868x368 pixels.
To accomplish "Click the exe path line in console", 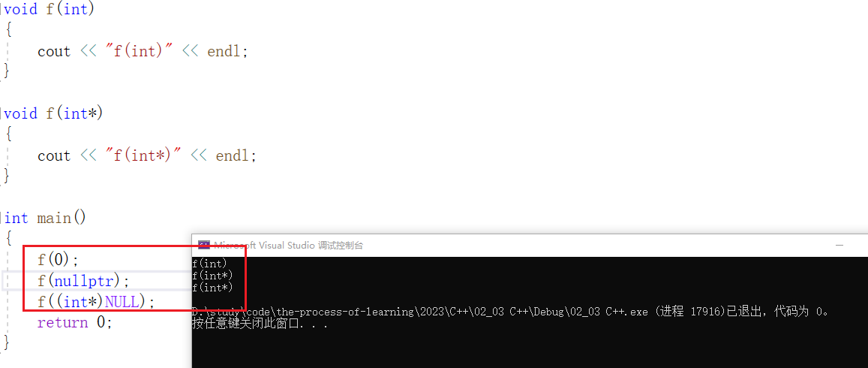I will coord(509,312).
